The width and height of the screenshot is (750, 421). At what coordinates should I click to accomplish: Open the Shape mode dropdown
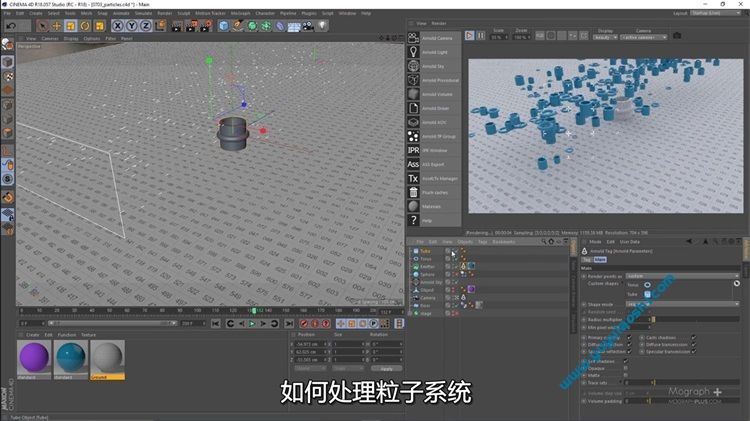click(682, 304)
